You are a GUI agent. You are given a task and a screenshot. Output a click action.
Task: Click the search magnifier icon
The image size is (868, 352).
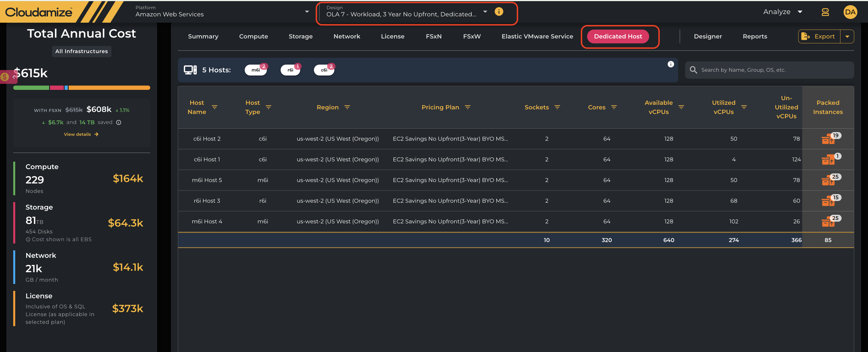693,70
